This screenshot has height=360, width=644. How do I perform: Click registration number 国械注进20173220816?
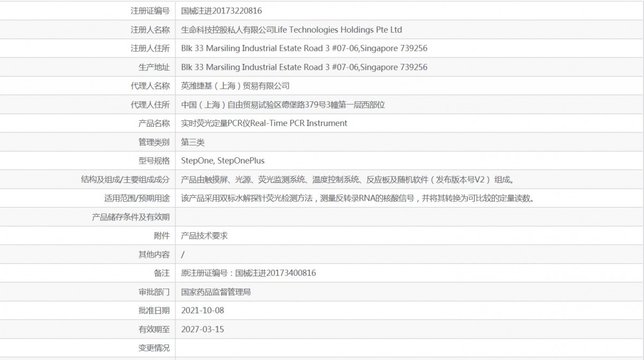(222, 11)
